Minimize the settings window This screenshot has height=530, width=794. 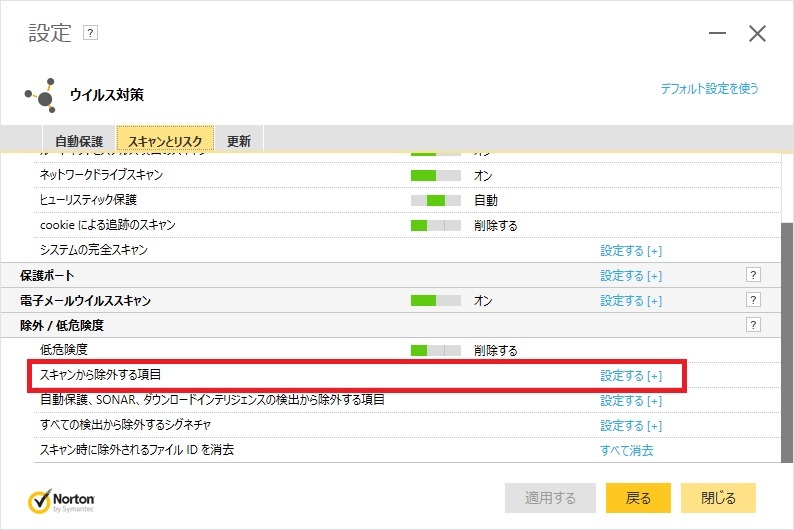point(717,34)
